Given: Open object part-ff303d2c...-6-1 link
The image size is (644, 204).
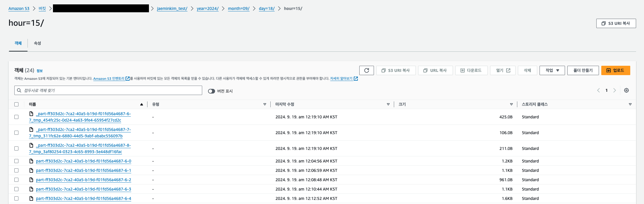Looking at the screenshot, I should point(83,170).
